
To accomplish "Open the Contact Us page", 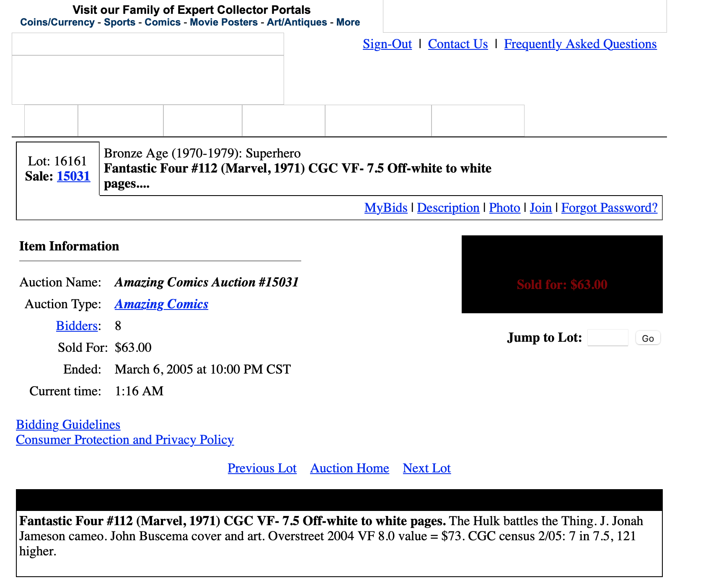I will coord(458,44).
